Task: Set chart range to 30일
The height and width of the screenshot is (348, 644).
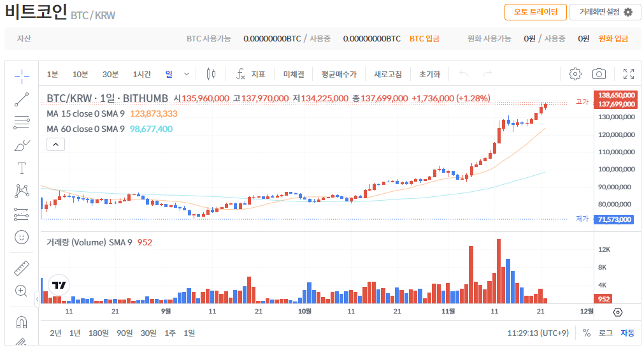Action: pos(148,333)
